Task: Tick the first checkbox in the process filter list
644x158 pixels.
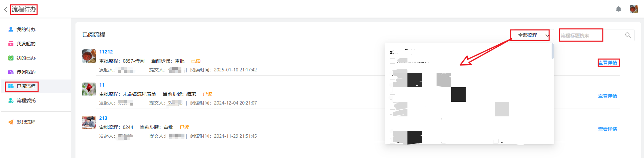Action: click(x=393, y=61)
